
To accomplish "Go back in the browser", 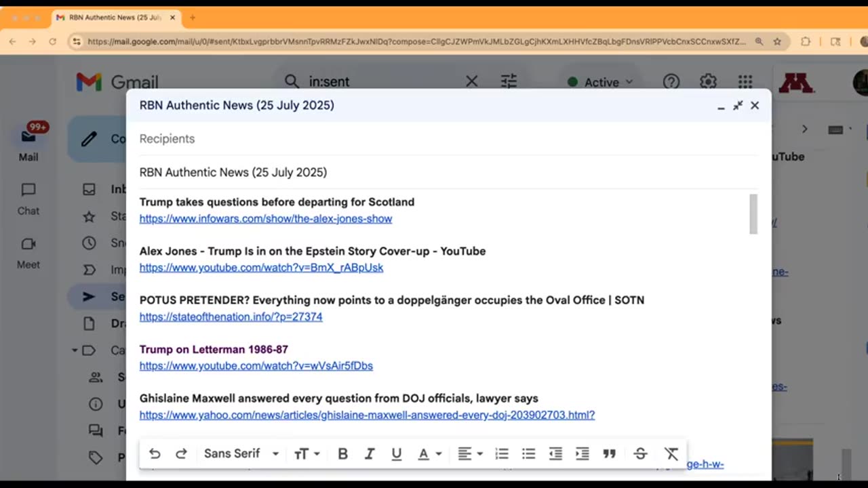I will 12,41.
